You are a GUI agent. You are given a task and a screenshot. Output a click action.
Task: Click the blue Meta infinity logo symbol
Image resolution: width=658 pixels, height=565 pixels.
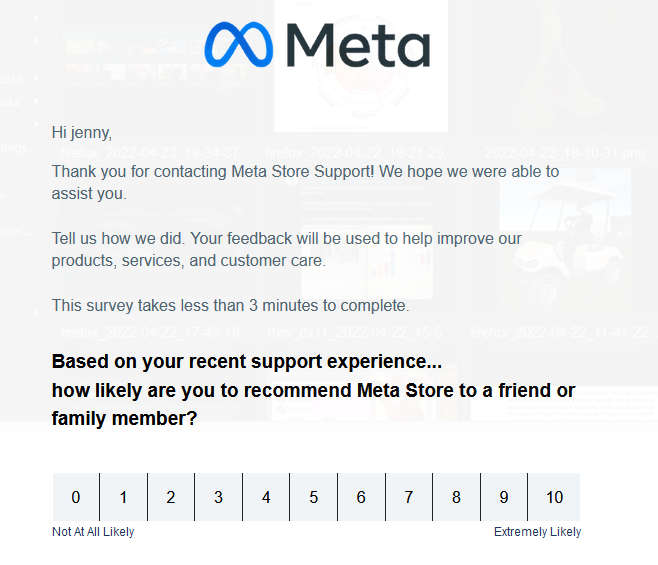240,45
